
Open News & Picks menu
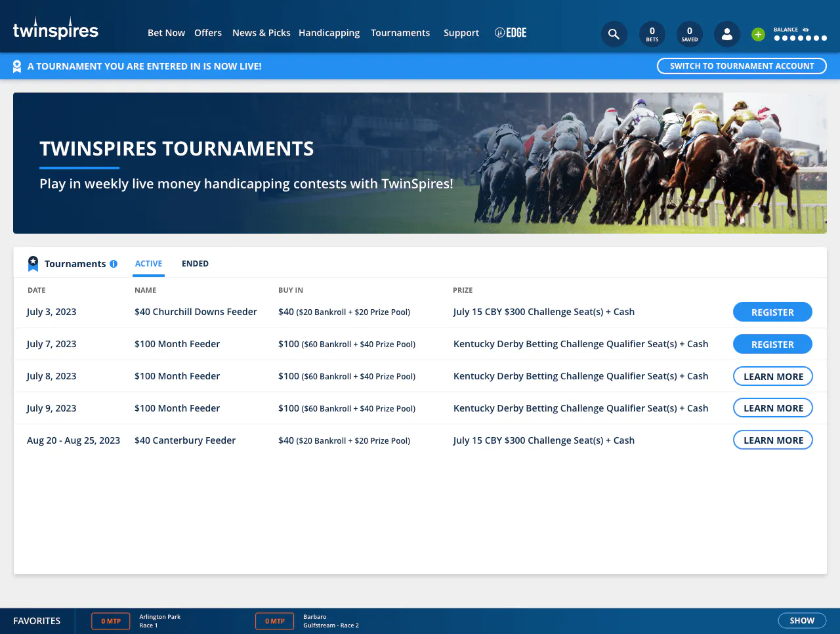click(x=261, y=33)
